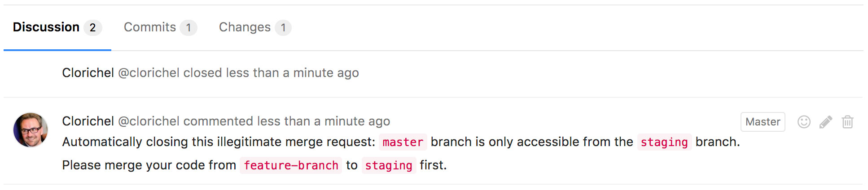Click the 'closed less than a minute ago' timestamp
The height and width of the screenshot is (190, 868).
[x=271, y=73]
